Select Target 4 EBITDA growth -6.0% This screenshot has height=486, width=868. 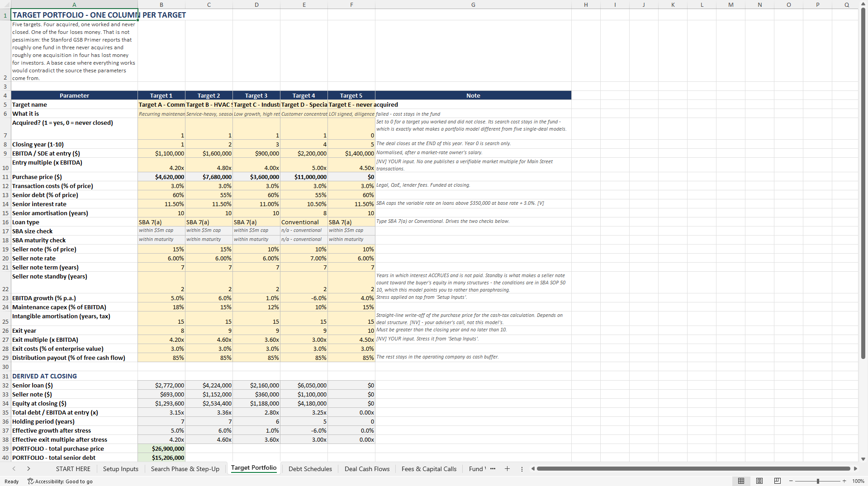click(x=304, y=298)
